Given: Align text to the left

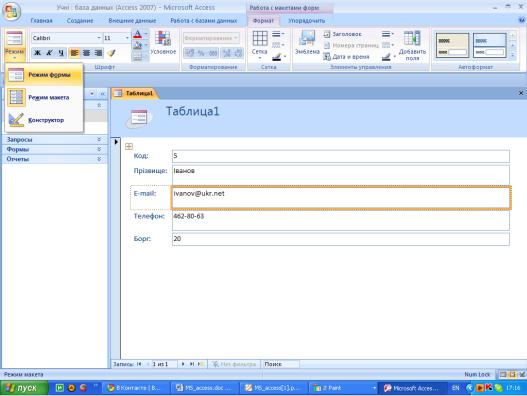Looking at the screenshot, I should coord(74,53).
